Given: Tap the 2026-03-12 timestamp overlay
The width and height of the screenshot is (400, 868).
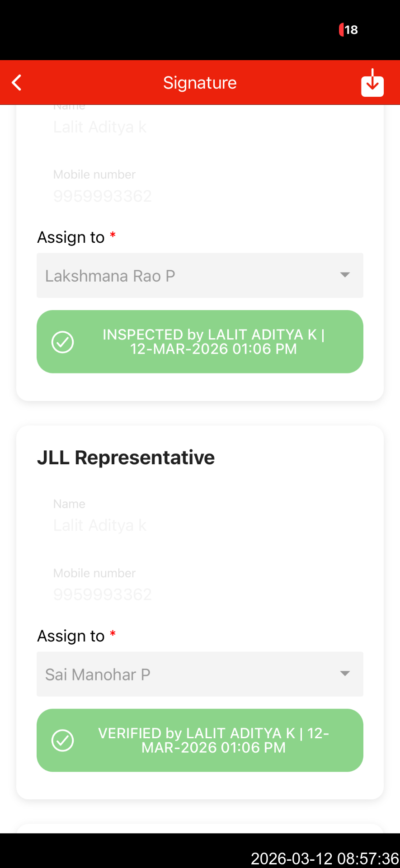Looking at the screenshot, I should (325, 858).
